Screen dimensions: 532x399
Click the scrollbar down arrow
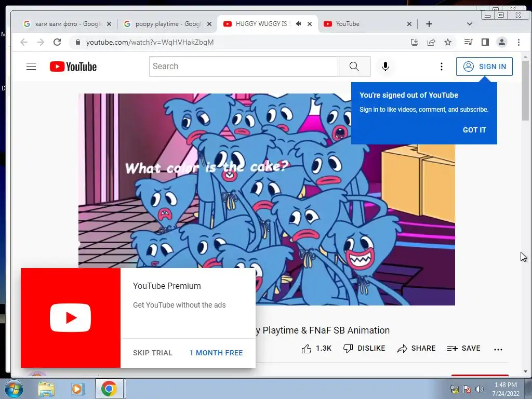point(525,371)
